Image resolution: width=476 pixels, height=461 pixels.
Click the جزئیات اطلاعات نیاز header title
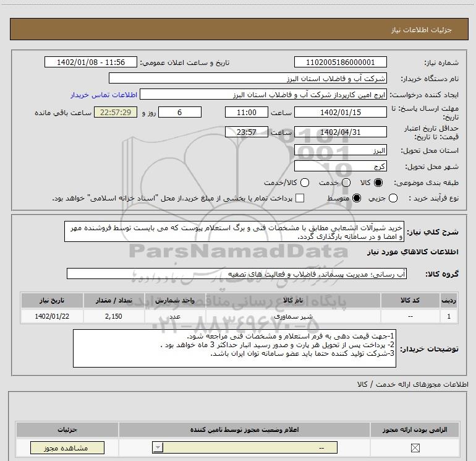tap(421, 30)
